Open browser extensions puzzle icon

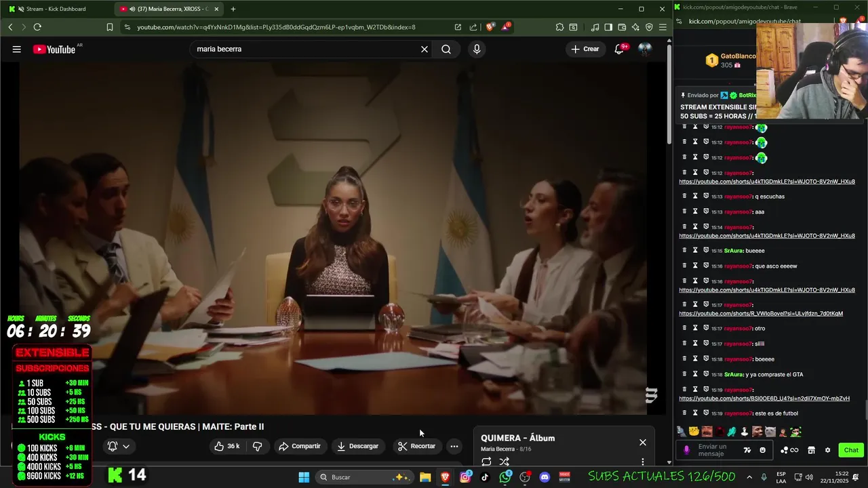coord(559,27)
